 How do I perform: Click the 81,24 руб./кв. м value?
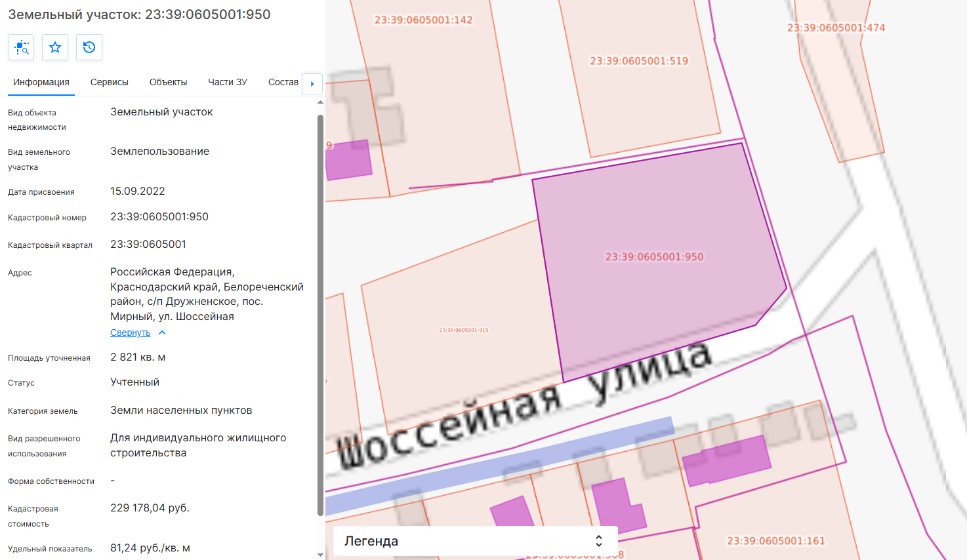pyautogui.click(x=150, y=548)
